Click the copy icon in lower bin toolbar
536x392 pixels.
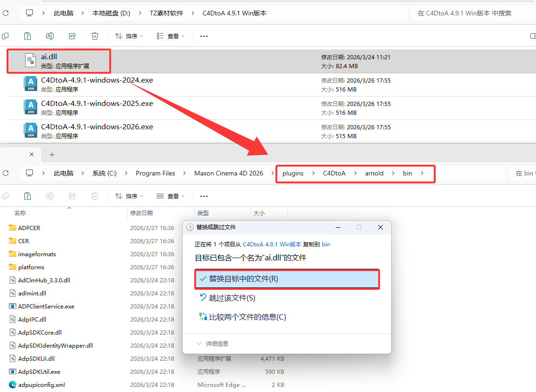tap(5, 196)
